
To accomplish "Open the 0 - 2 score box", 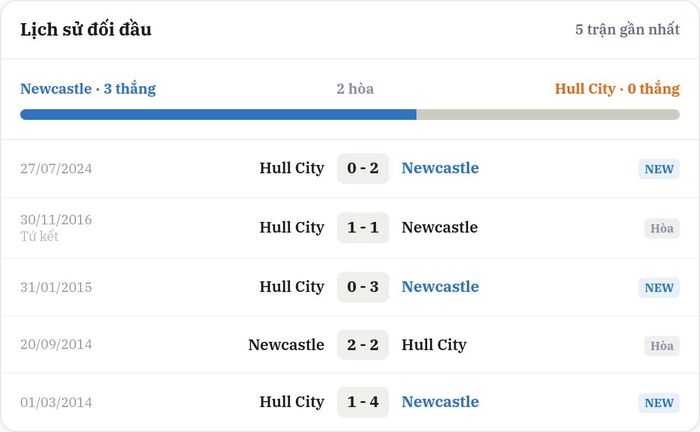I will [363, 168].
